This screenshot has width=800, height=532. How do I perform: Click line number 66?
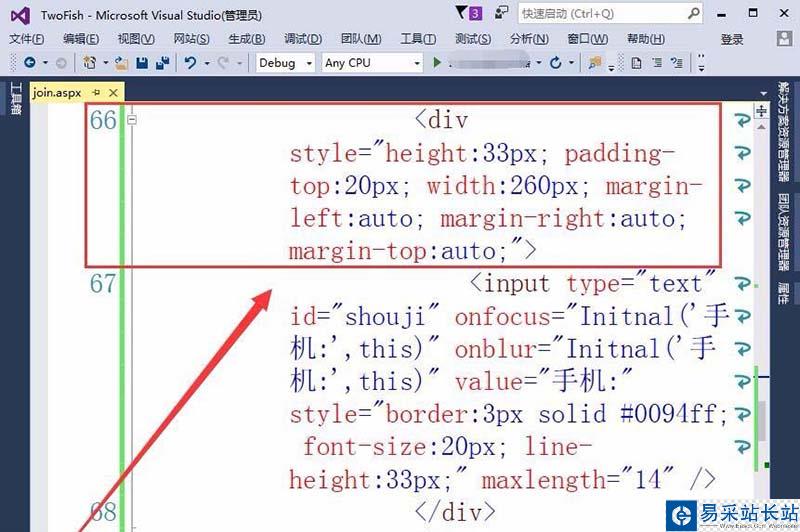click(x=103, y=120)
